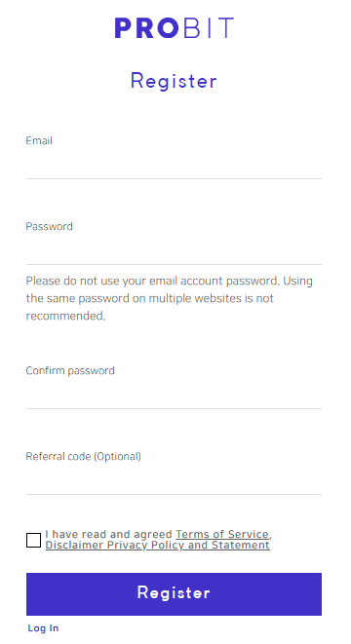
Task: Click the Email field label
Action: [x=39, y=140]
